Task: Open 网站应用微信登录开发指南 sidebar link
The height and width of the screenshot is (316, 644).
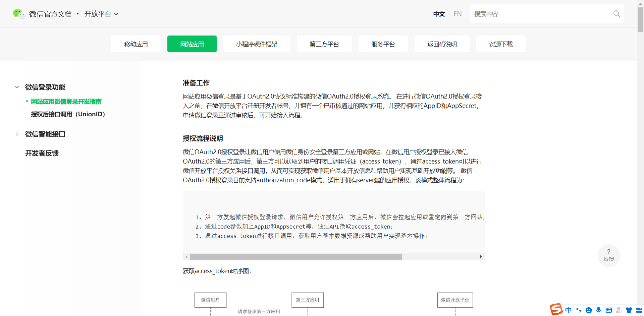Action: (66, 102)
